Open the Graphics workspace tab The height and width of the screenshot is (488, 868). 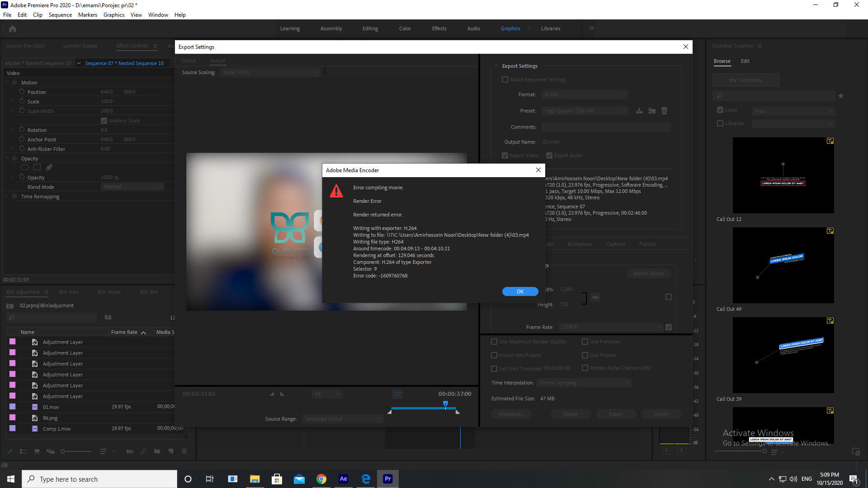pos(510,28)
